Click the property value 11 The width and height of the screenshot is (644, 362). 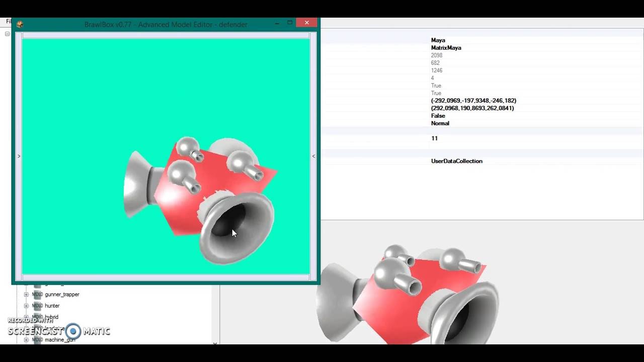pyautogui.click(x=434, y=138)
